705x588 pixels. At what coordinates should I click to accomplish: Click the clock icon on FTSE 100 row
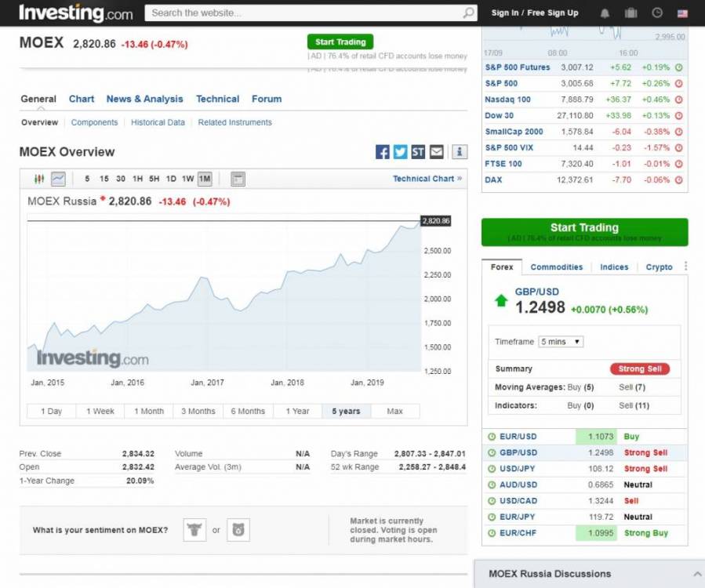679,164
